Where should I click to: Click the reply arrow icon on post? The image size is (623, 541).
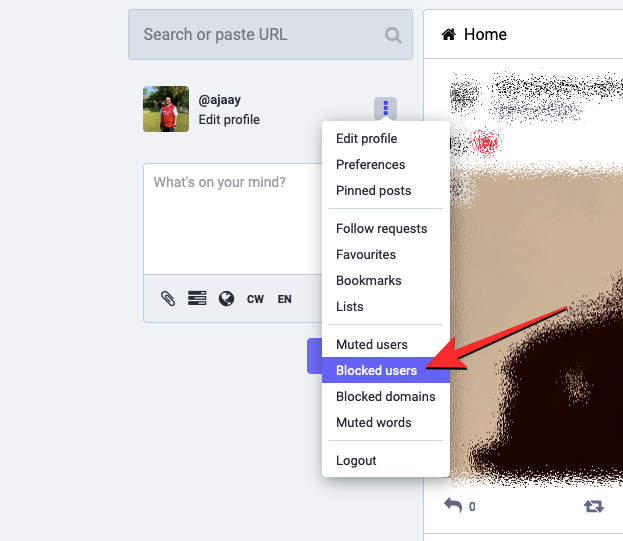pyautogui.click(x=453, y=505)
